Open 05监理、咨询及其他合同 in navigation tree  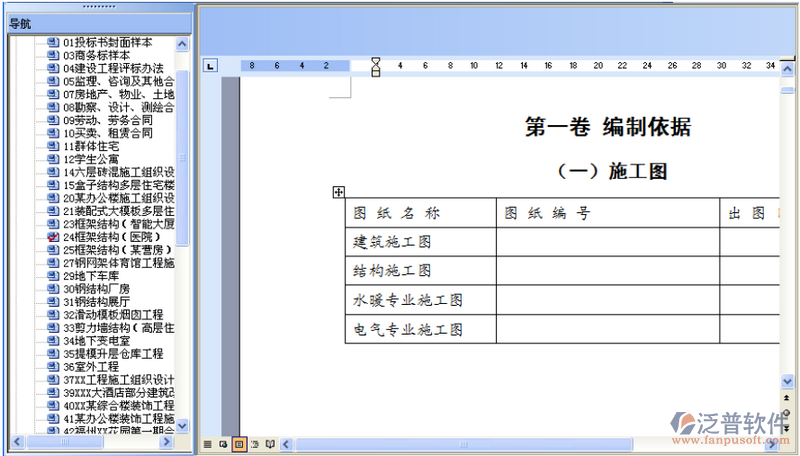point(118,81)
